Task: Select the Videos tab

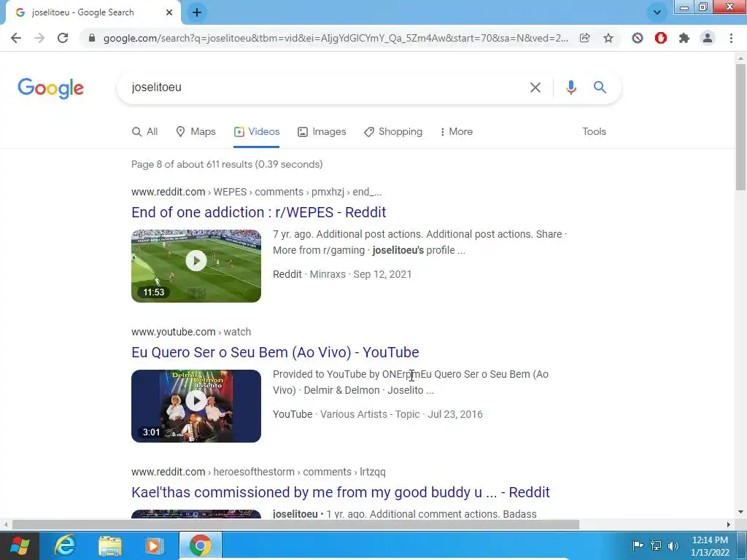Action: 257,131
